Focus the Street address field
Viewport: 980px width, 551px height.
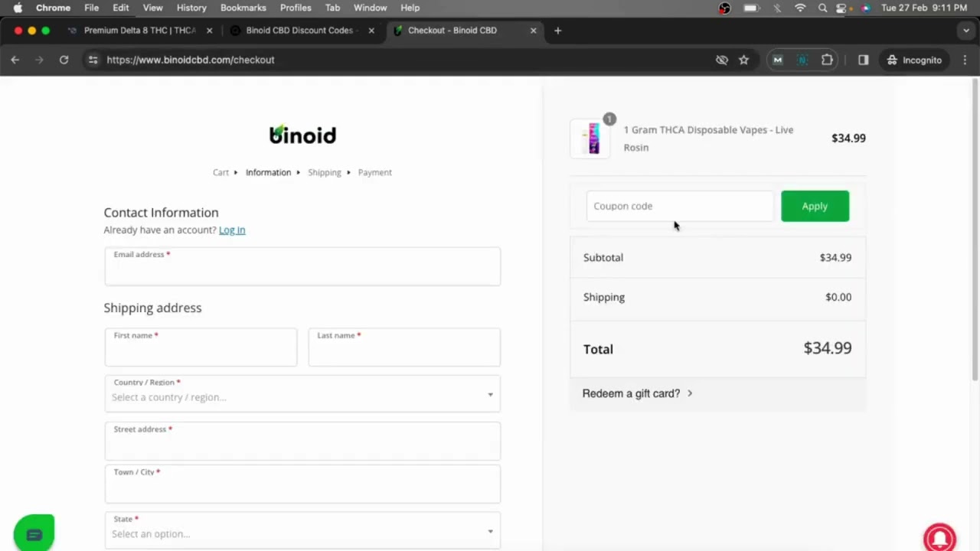click(302, 441)
